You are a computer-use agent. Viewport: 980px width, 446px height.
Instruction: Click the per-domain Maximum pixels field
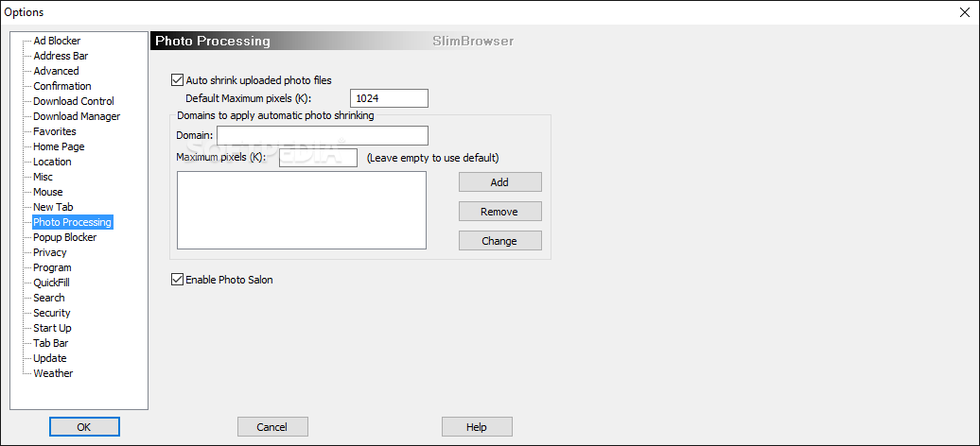318,158
